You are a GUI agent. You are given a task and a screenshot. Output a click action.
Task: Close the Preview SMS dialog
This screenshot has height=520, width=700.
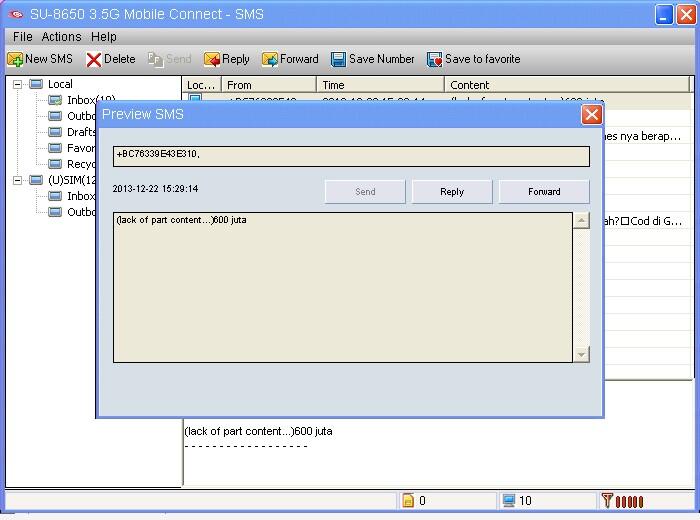(x=591, y=114)
